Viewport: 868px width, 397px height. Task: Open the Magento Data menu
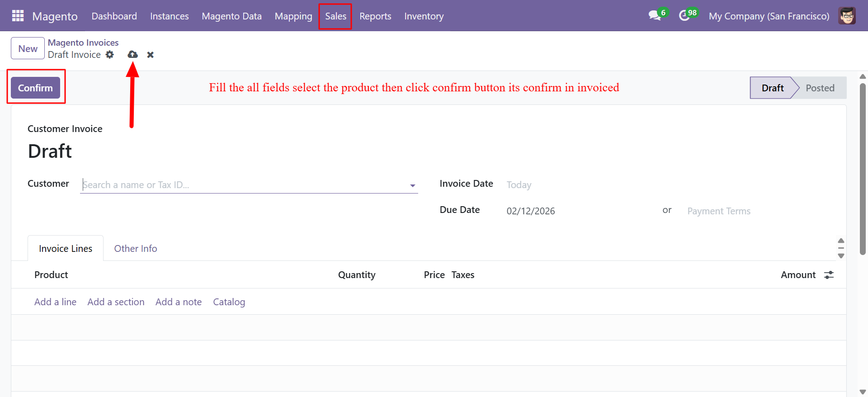coord(232,16)
